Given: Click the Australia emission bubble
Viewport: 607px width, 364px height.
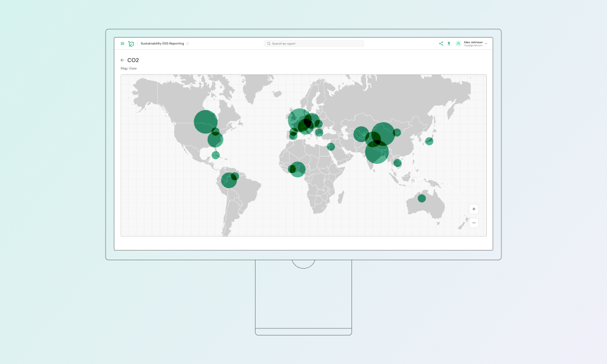Looking at the screenshot, I should [x=422, y=198].
